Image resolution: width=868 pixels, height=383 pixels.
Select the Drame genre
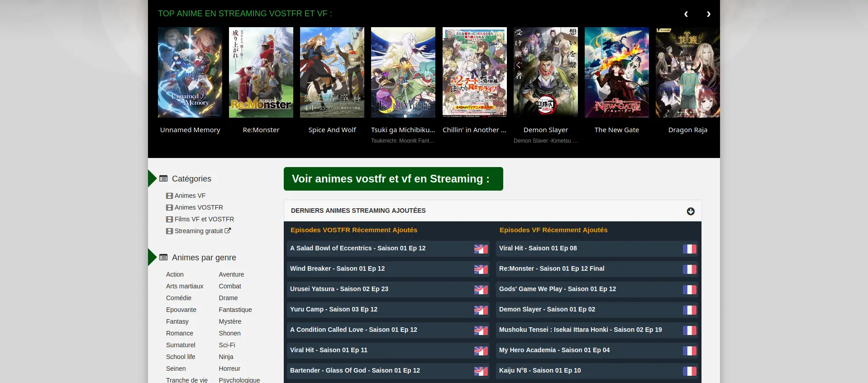pyautogui.click(x=228, y=298)
